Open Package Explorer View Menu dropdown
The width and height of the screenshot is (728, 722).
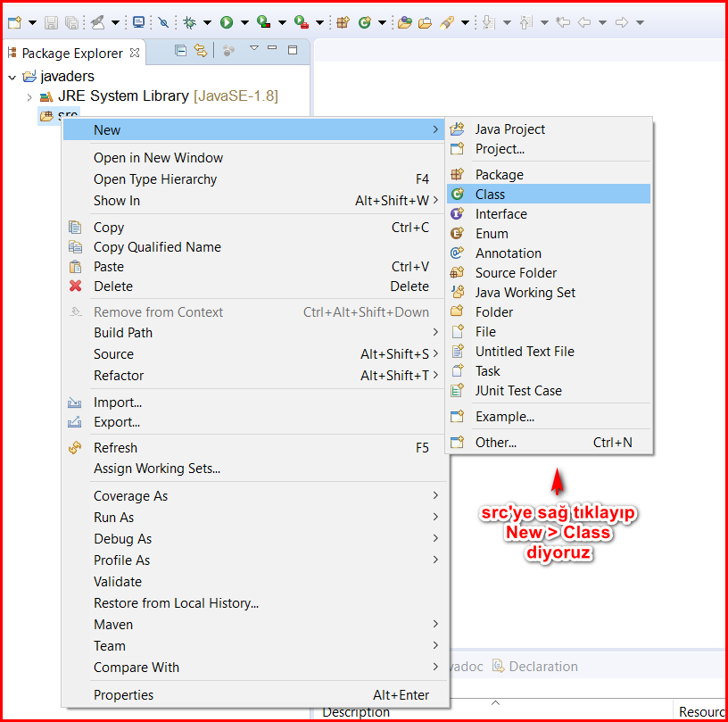coord(253,50)
